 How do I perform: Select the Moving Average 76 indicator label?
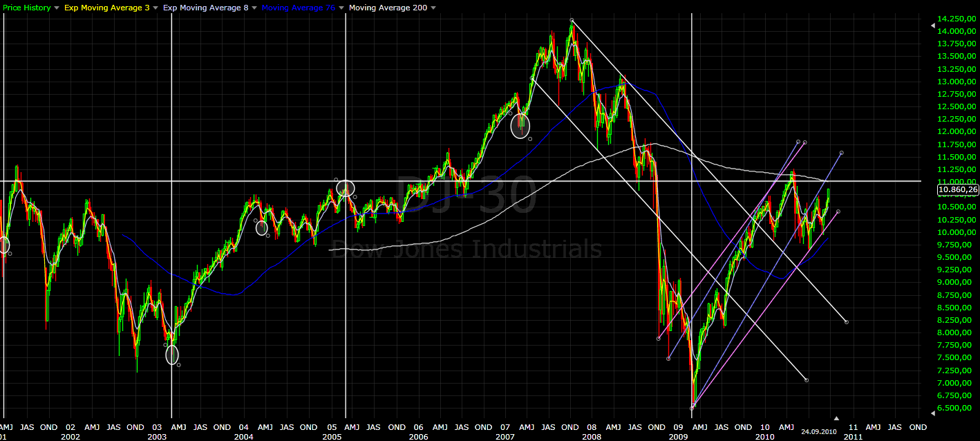tap(299, 8)
